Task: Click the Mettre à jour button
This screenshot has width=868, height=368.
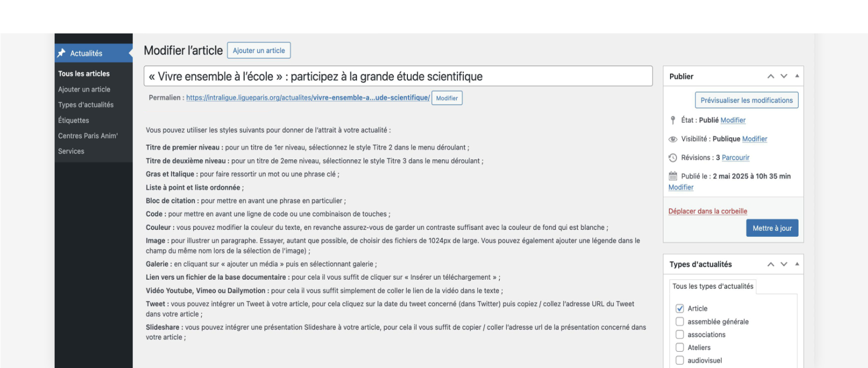Action: tap(771, 228)
